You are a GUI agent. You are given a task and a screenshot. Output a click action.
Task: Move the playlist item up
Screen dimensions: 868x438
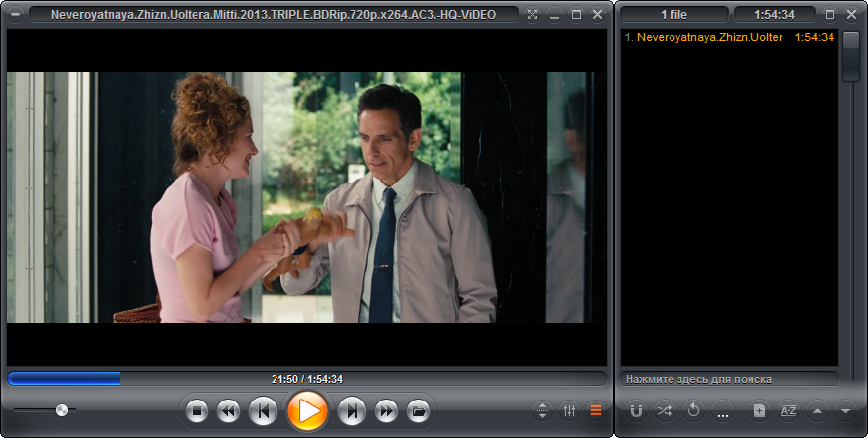click(817, 411)
